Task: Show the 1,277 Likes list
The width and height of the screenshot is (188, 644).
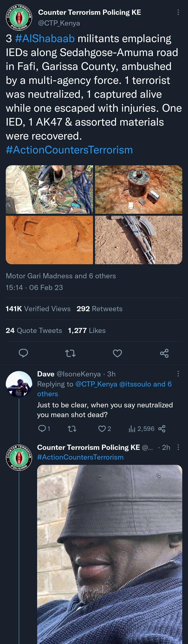Action: pyautogui.click(x=87, y=331)
